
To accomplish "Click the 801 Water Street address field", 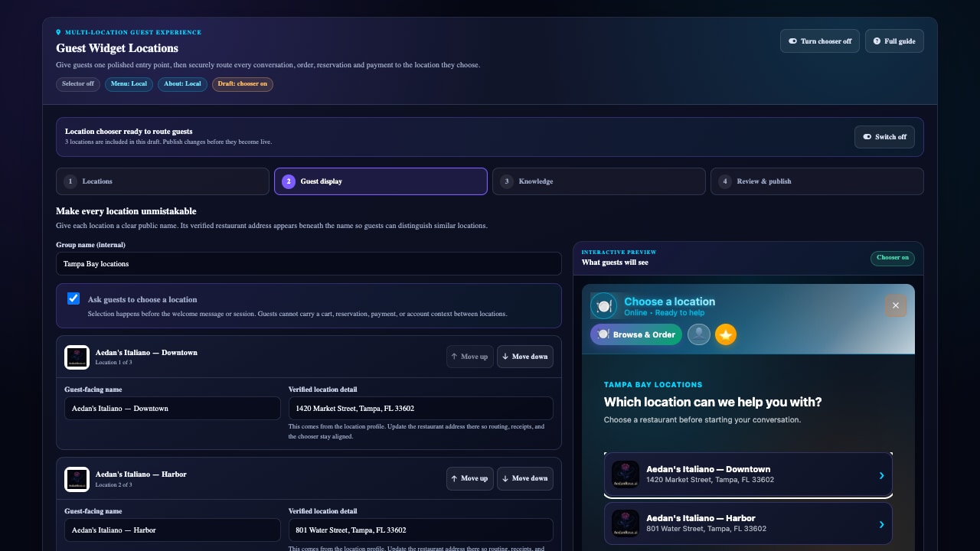I will coord(420,530).
